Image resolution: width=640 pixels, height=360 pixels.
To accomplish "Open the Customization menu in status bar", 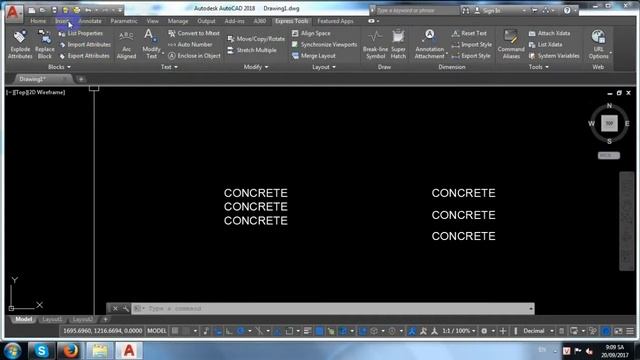I will coord(630,331).
